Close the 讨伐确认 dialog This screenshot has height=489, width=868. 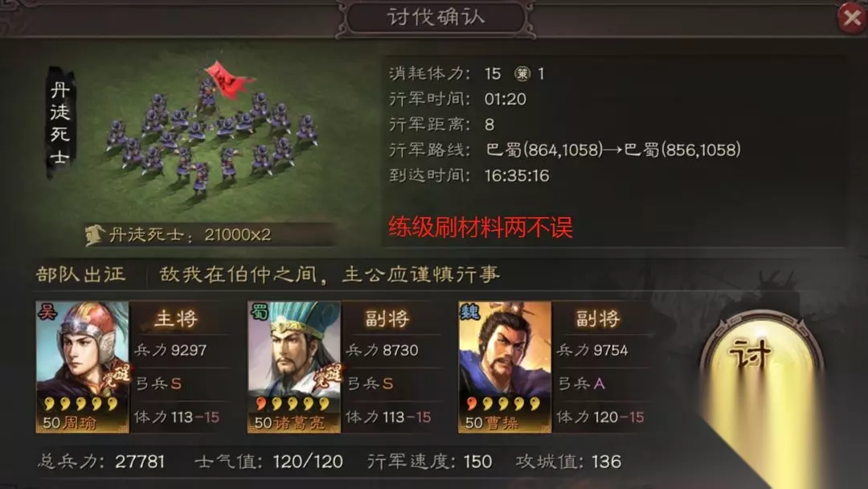pyautogui.click(x=851, y=18)
